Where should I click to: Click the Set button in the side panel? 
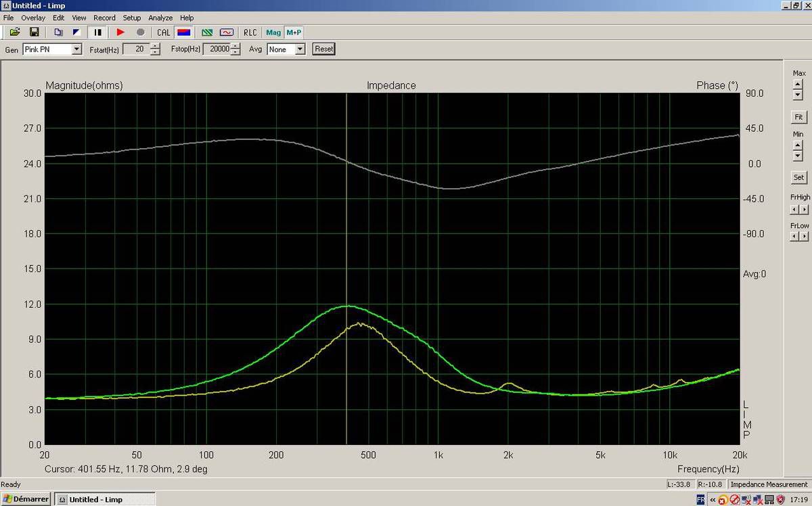click(x=799, y=178)
